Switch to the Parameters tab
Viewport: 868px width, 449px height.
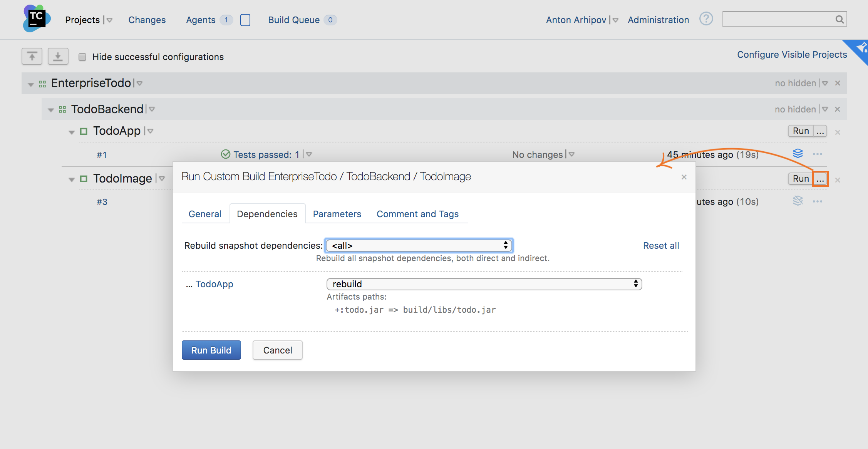pos(337,214)
